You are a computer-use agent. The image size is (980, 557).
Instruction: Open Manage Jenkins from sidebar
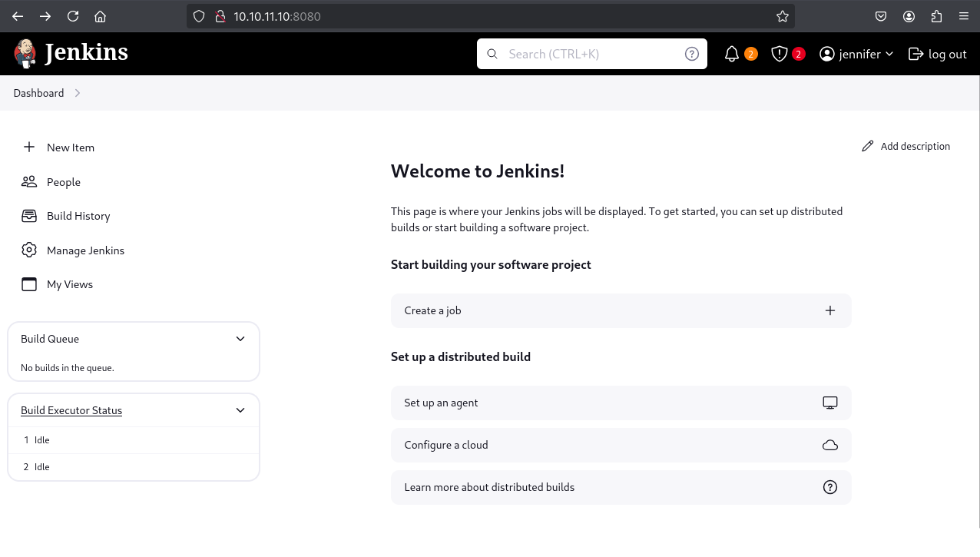click(85, 250)
